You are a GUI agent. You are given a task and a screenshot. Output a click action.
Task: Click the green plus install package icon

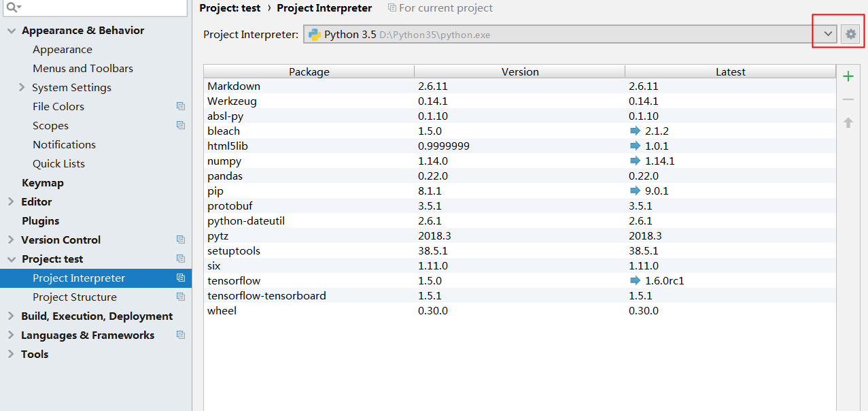(x=848, y=77)
